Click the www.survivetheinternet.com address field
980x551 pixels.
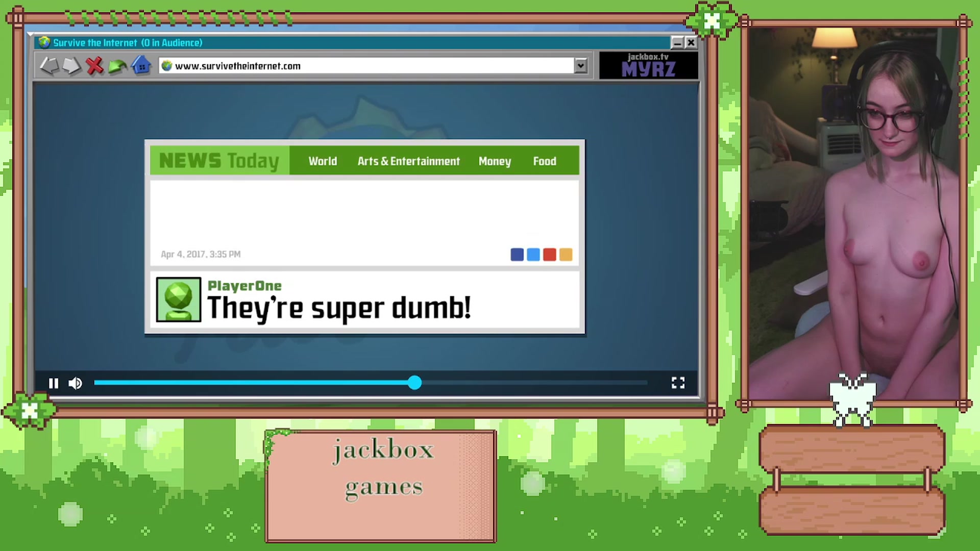coord(367,65)
